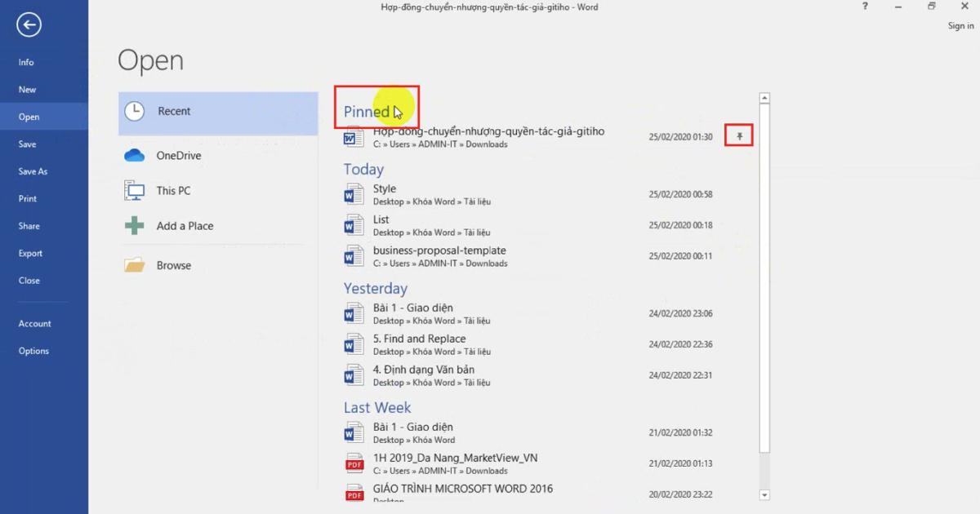Open Bài 1 - Giao diện dated 24/02/2020
980x514 pixels.
(x=413, y=308)
